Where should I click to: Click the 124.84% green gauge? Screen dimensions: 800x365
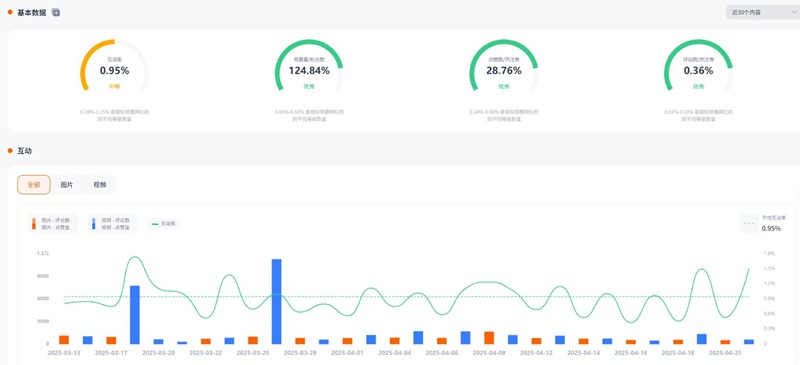309,66
